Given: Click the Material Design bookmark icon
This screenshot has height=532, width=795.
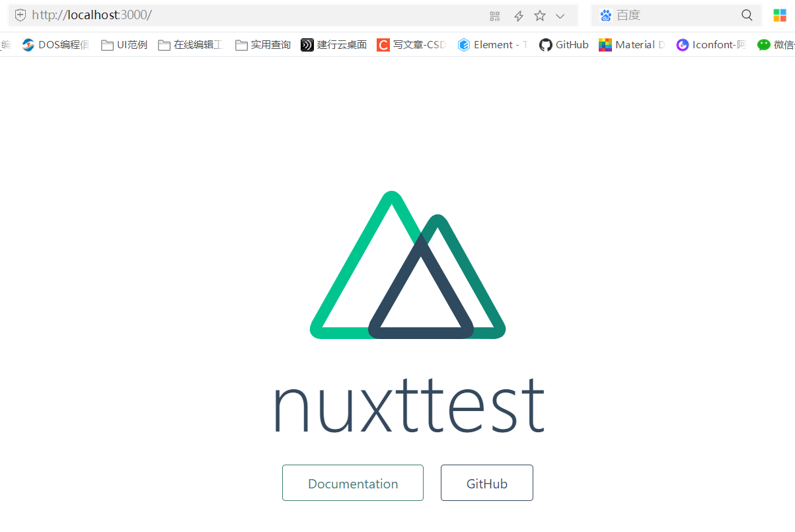Looking at the screenshot, I should (605, 44).
